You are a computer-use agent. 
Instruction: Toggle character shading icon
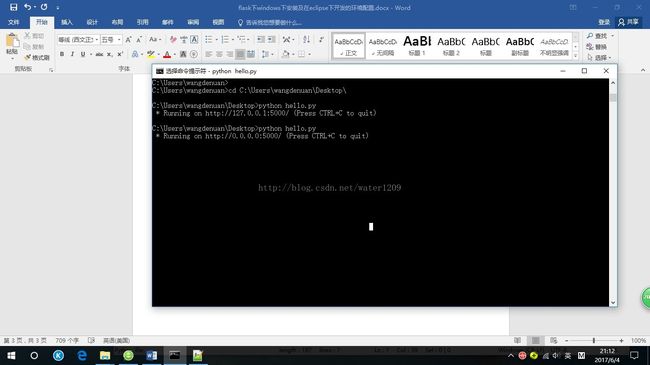click(183, 54)
